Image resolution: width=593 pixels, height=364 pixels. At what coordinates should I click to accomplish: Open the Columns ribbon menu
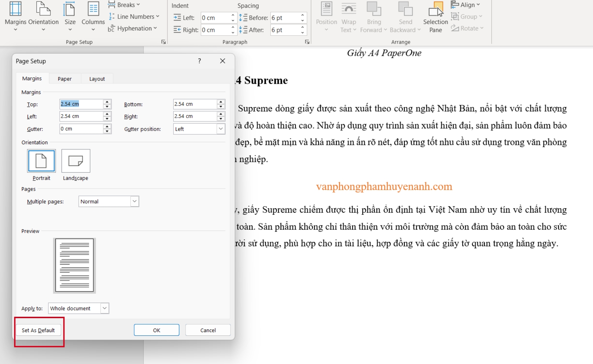(x=93, y=16)
